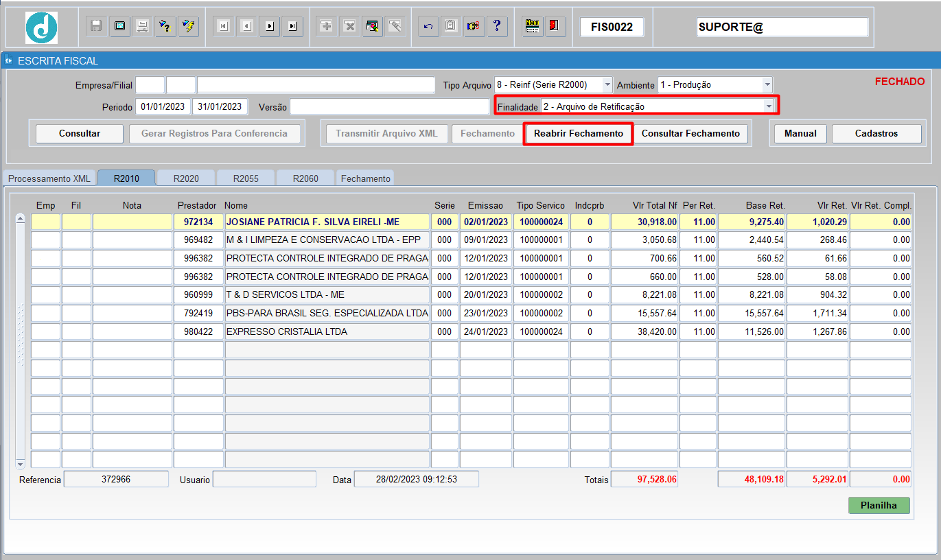Open the Finalidade dropdown
This screenshot has height=560, width=941.
pyautogui.click(x=769, y=106)
